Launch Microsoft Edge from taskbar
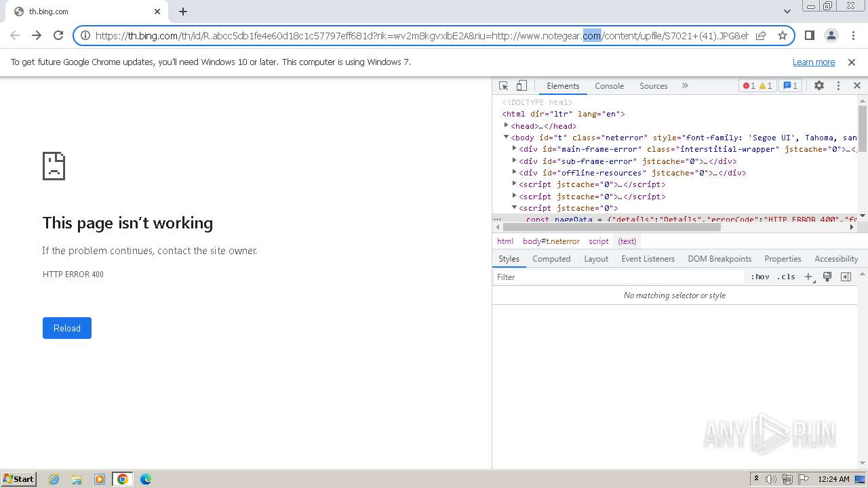The image size is (868, 488). (145, 479)
